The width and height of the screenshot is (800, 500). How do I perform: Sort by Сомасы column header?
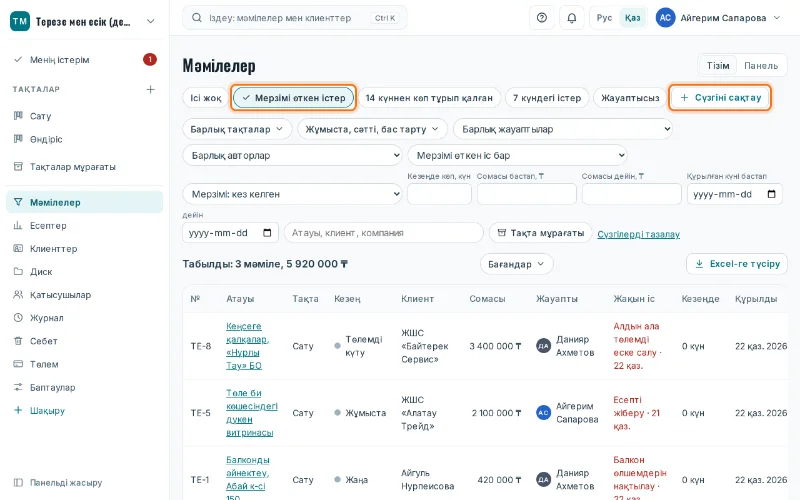coord(487,298)
